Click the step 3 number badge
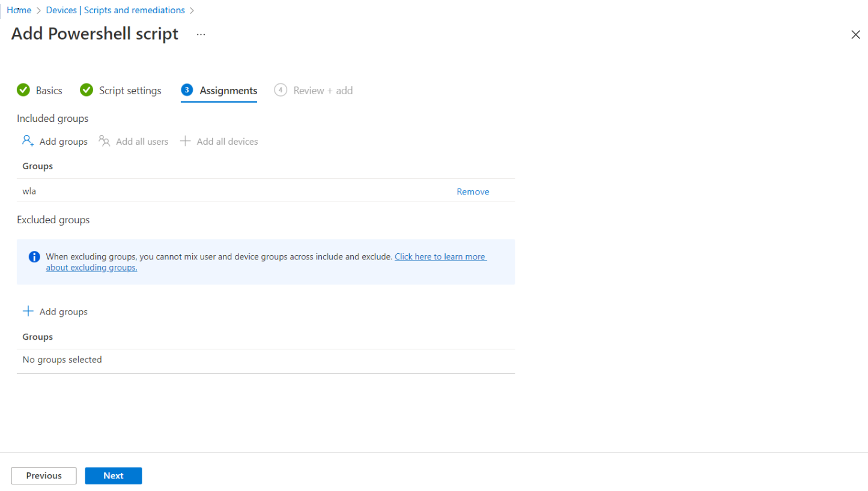 187,90
